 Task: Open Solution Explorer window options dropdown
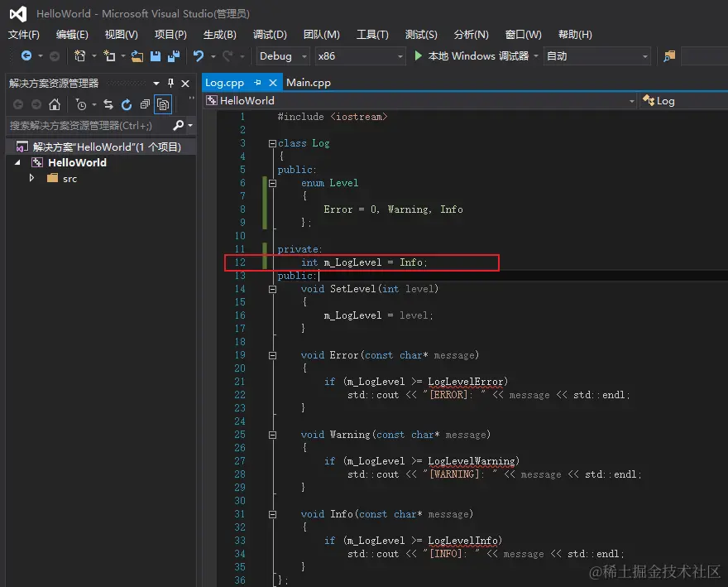click(x=156, y=83)
